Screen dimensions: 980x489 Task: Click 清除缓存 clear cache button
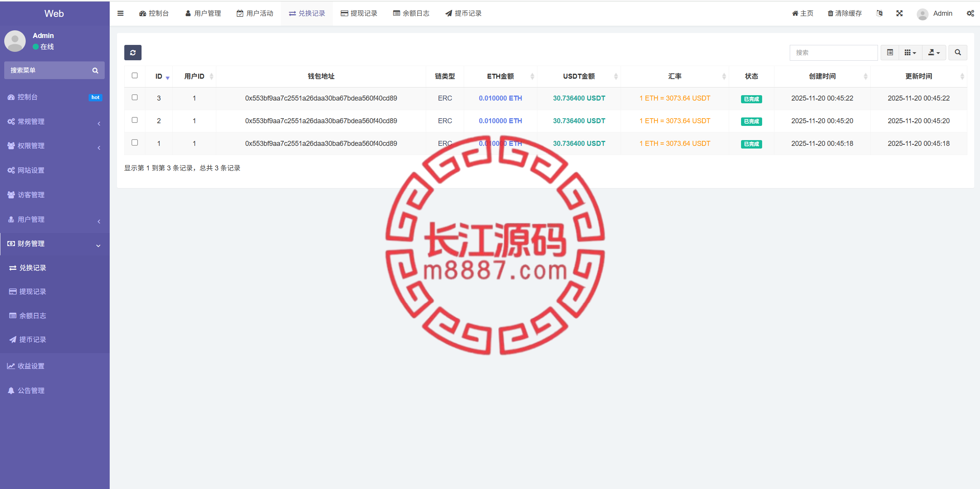click(x=845, y=13)
